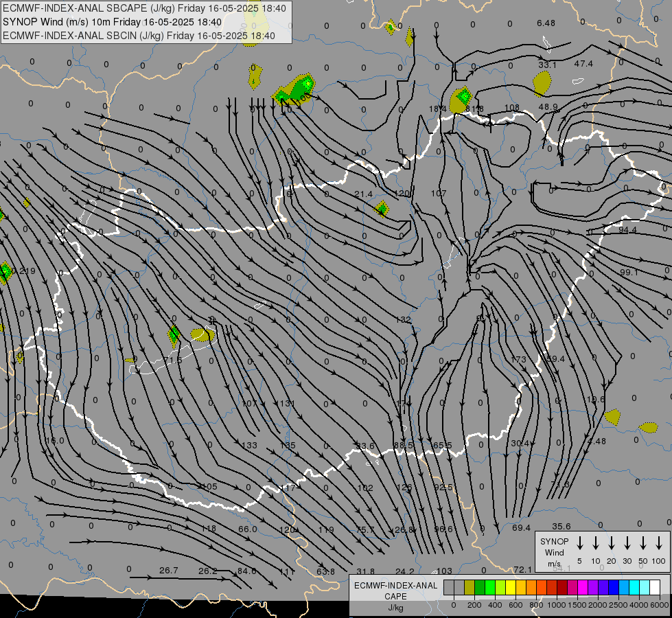The width and height of the screenshot is (672, 618).
Task: Click the 26.7 value on the map
Action: click(168, 571)
